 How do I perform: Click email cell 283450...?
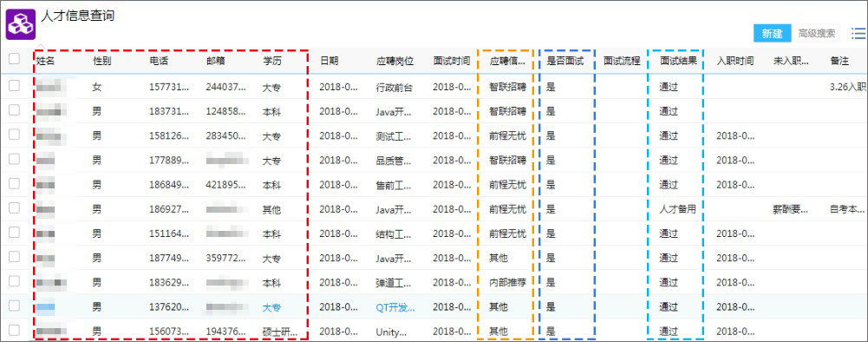tap(225, 135)
